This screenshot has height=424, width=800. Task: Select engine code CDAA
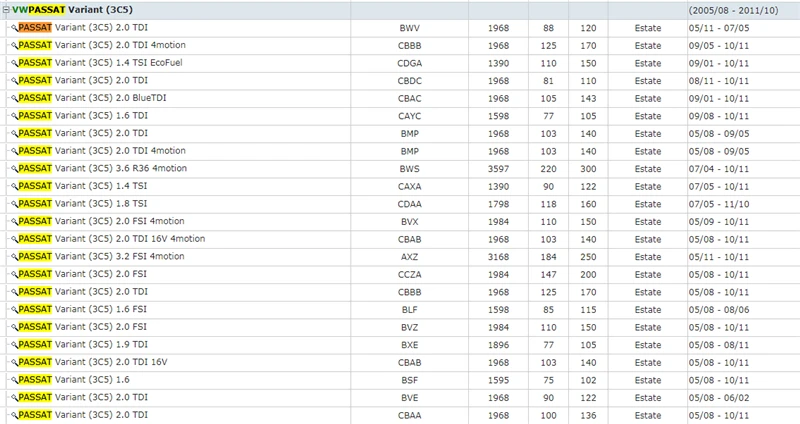tap(410, 204)
